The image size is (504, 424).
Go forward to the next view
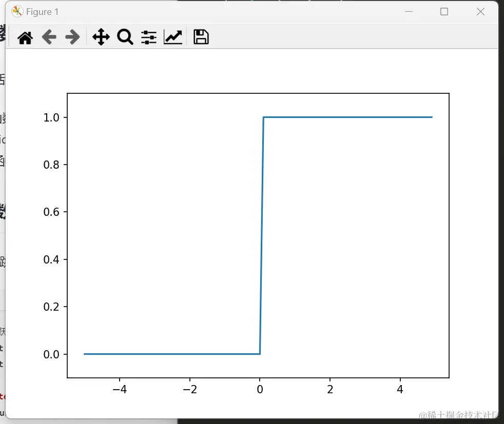(73, 37)
